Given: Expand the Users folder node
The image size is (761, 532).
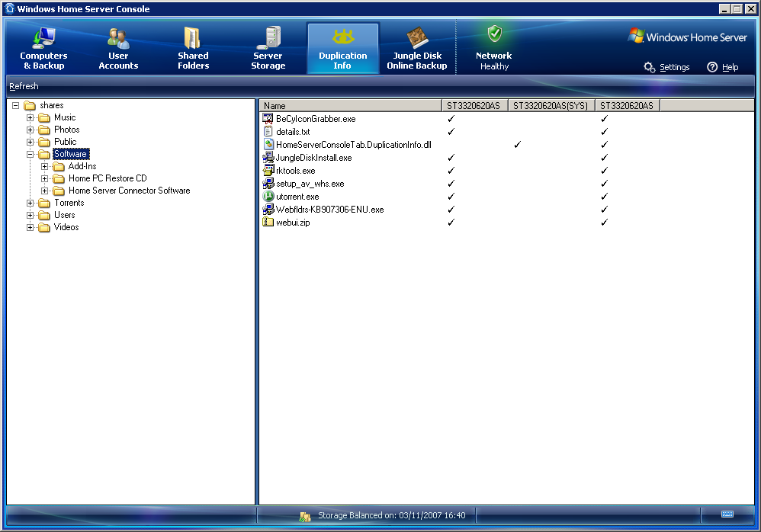Looking at the screenshot, I should click(30, 215).
